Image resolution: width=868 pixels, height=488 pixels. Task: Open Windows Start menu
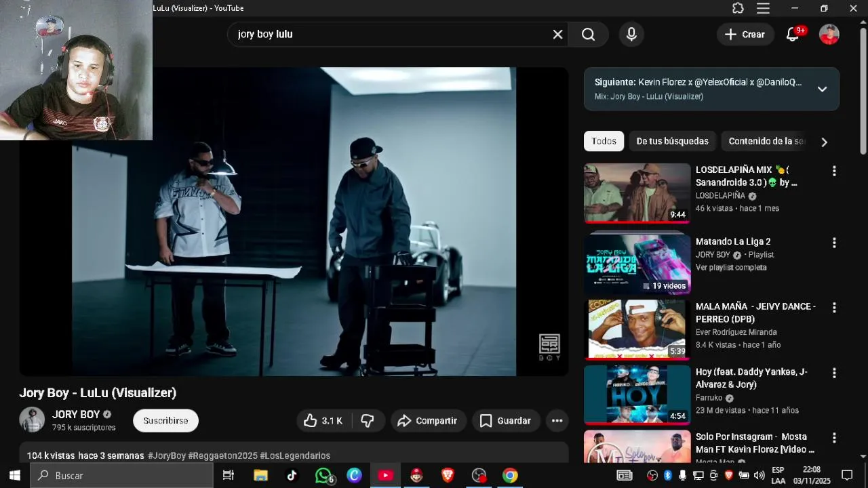[15, 476]
